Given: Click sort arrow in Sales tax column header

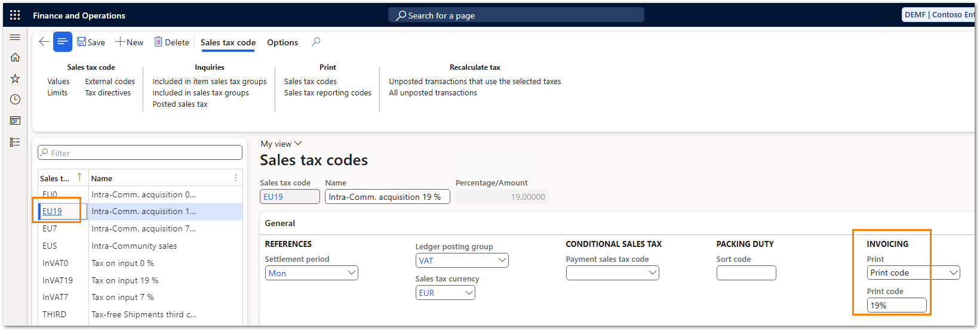Looking at the screenshot, I should [79, 177].
